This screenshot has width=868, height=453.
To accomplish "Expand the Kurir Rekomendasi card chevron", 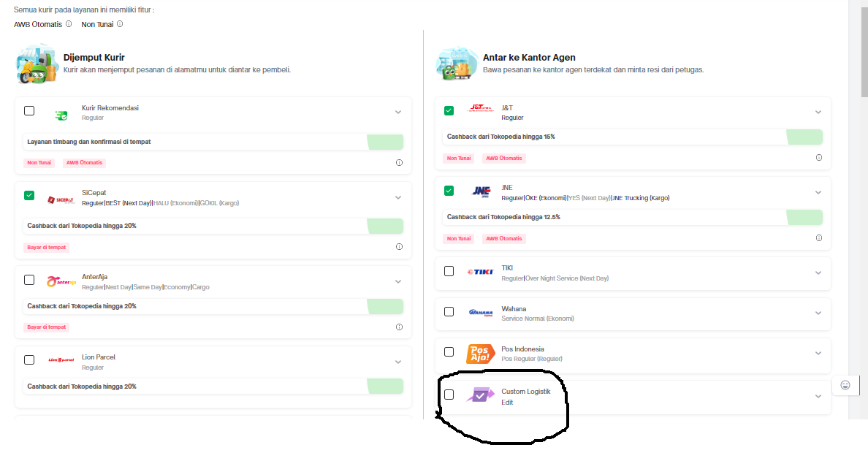I will tap(398, 113).
